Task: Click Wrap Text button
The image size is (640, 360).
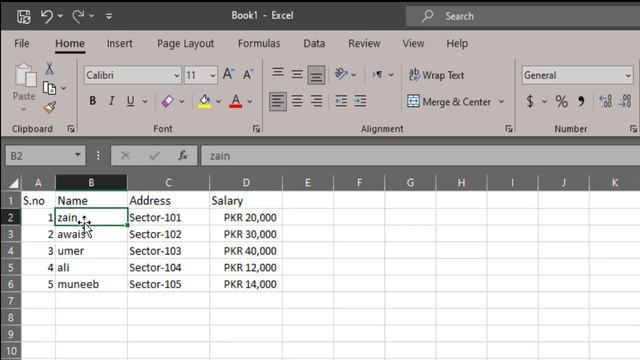Action: pyautogui.click(x=437, y=75)
